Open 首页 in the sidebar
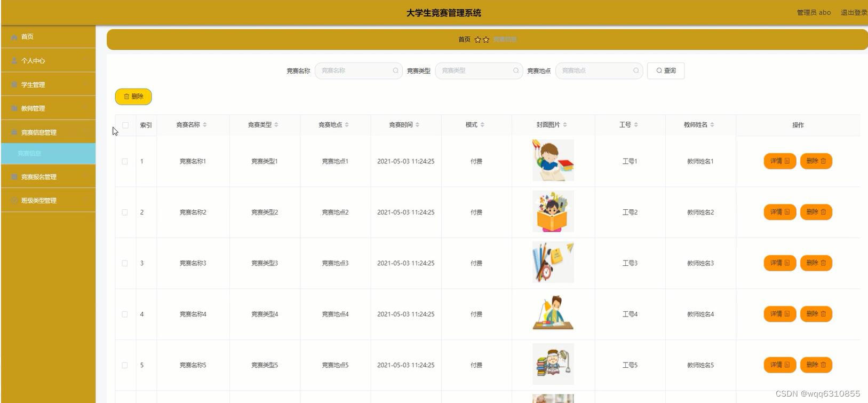Screen dimensions: 868x403 tap(48, 37)
